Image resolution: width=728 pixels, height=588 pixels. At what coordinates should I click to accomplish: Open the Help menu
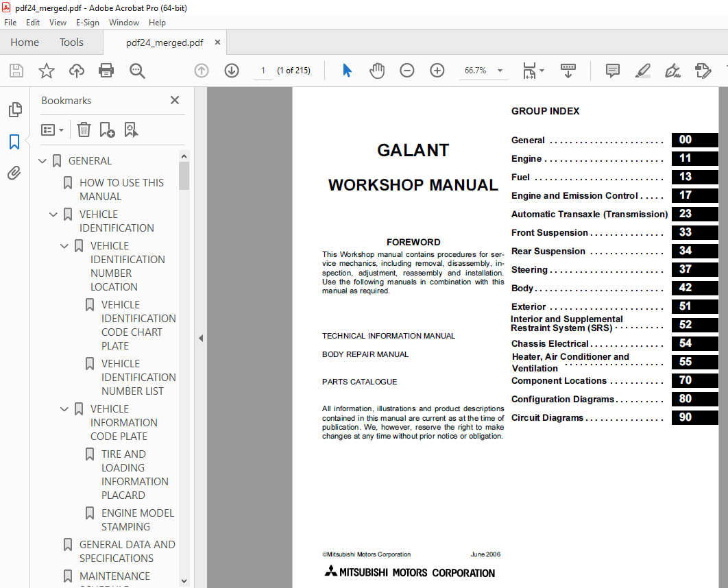coord(157,23)
